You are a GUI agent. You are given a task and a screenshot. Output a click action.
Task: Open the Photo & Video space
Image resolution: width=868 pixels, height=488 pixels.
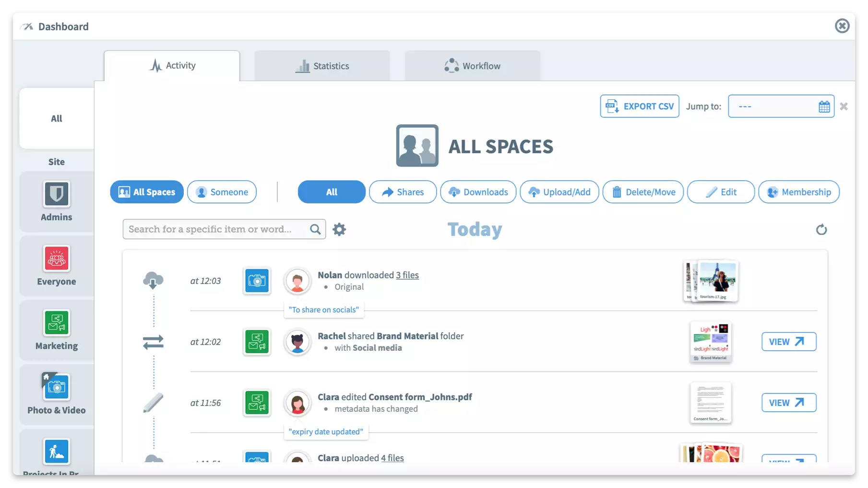(57, 394)
